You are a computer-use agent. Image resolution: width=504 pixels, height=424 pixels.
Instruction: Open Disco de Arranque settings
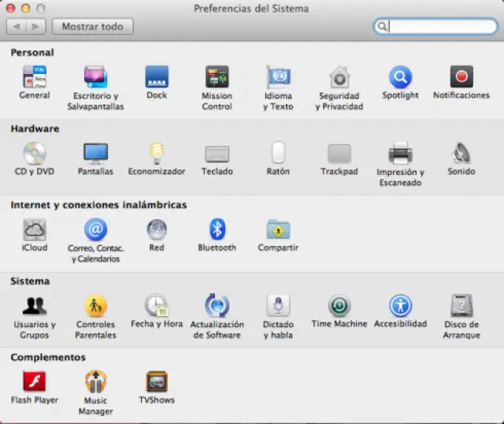click(x=461, y=306)
